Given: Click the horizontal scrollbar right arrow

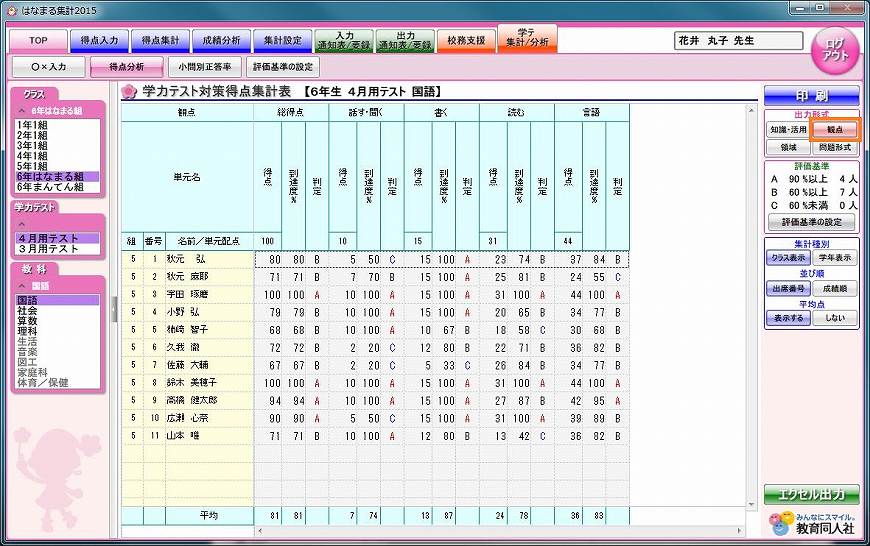Looking at the screenshot, I should pos(739,531).
